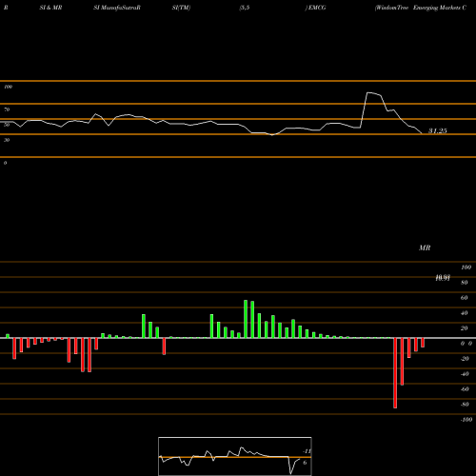
Task: Click the tallest green MR histogram bar
Action: (x=246, y=319)
